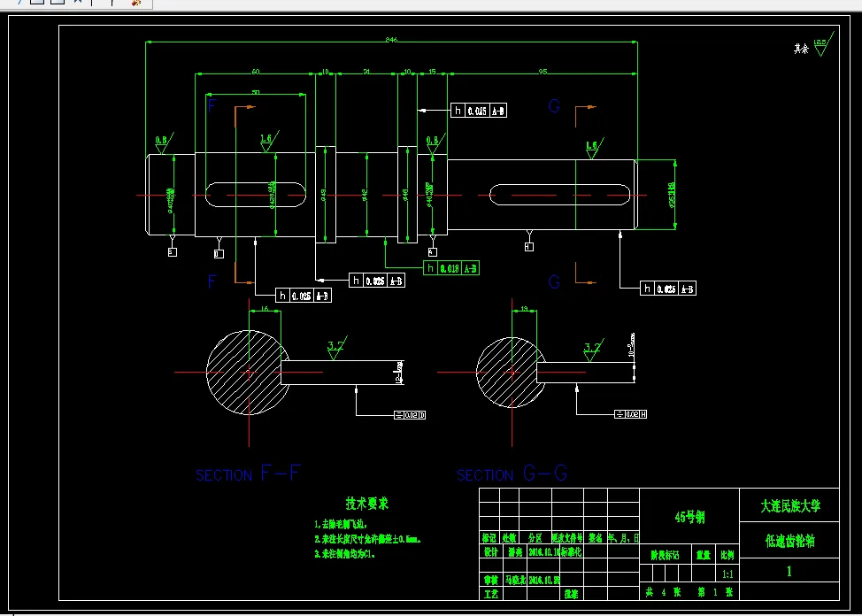This screenshot has width=862, height=616.
Task: Select the 95 length dimension
Action: (543, 72)
